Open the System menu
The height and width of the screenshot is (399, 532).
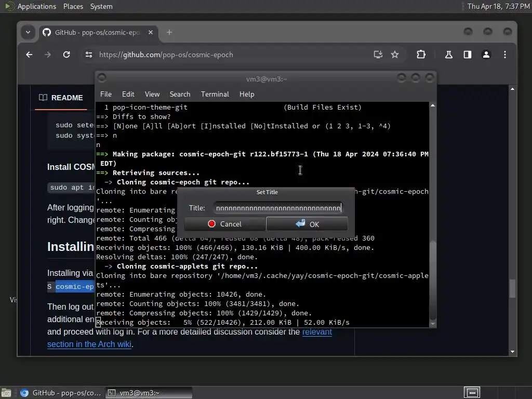click(x=101, y=6)
